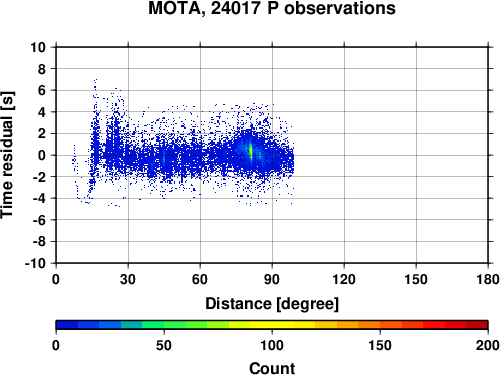Select the dark blue start of colorbar
500x375 pixels.
click(x=67, y=325)
